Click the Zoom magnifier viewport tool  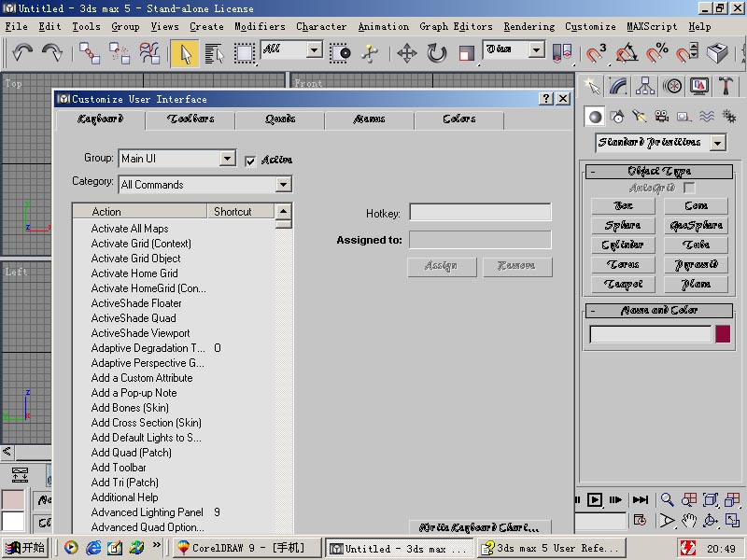point(667,499)
